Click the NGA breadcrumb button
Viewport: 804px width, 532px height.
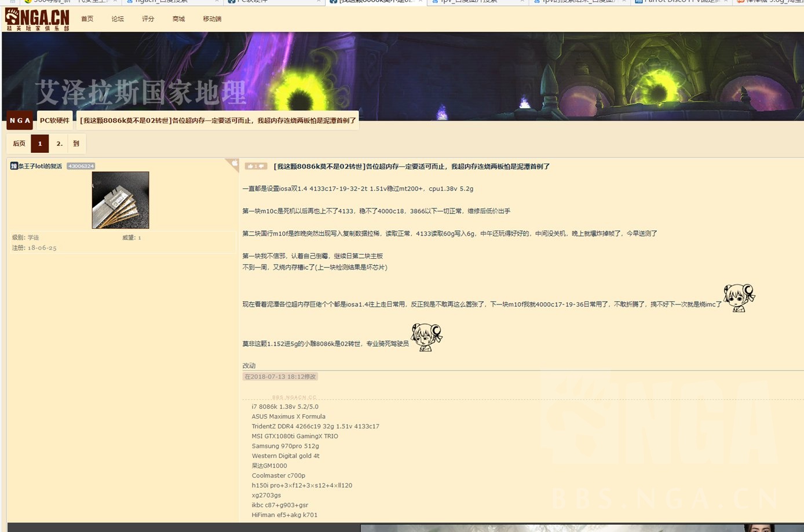pos(20,120)
